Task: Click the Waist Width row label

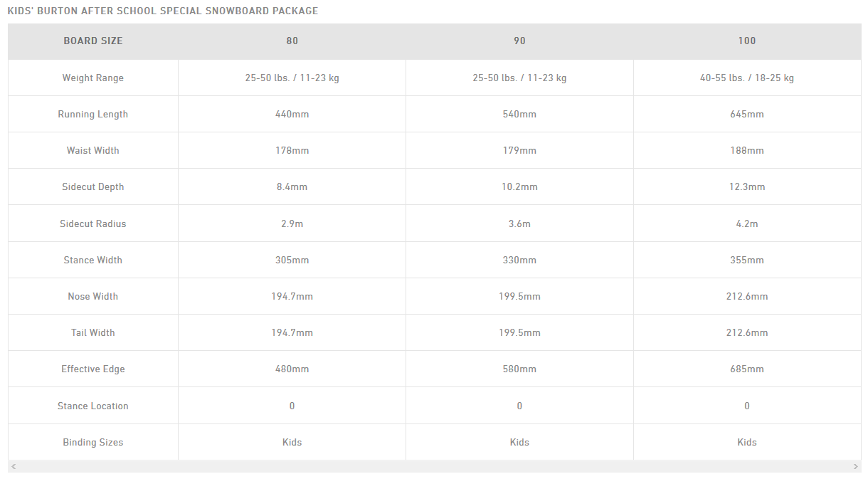Action: (x=93, y=151)
